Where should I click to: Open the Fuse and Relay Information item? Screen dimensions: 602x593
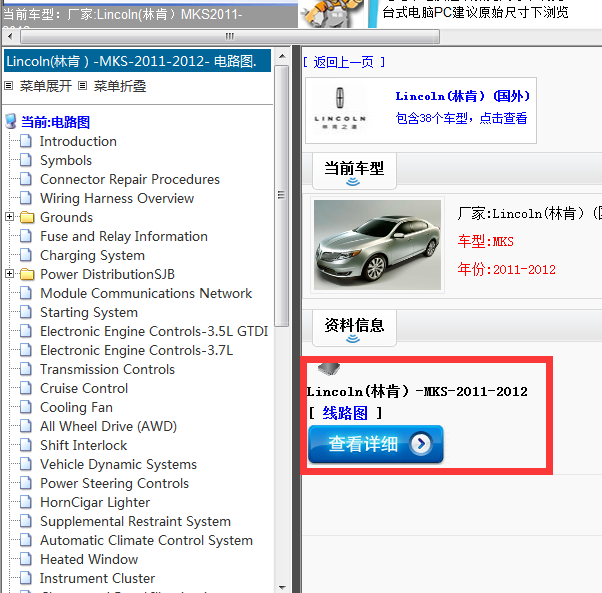coord(124,236)
